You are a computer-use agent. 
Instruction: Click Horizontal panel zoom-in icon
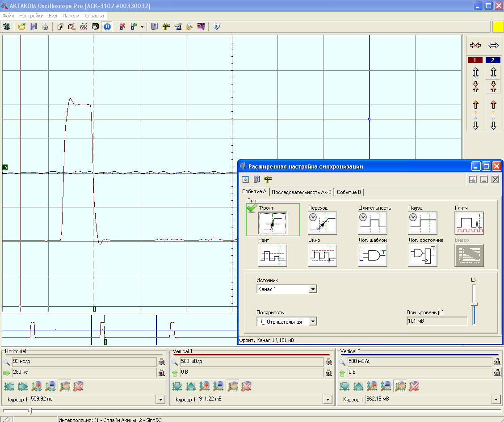point(37,385)
